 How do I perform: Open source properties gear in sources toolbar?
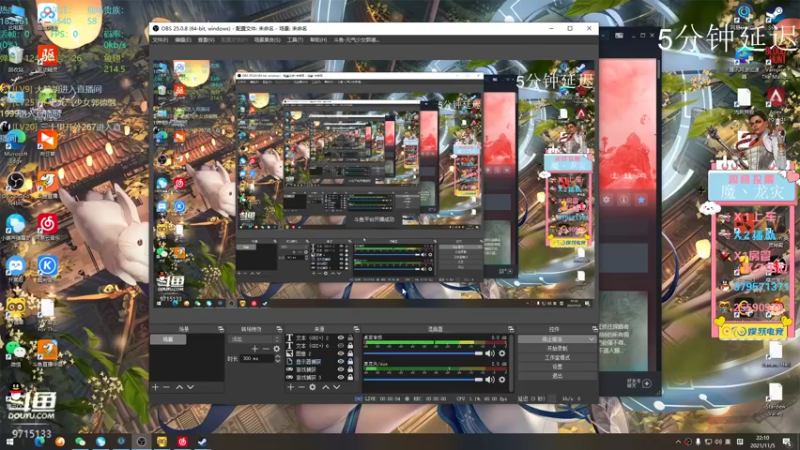coord(313,387)
